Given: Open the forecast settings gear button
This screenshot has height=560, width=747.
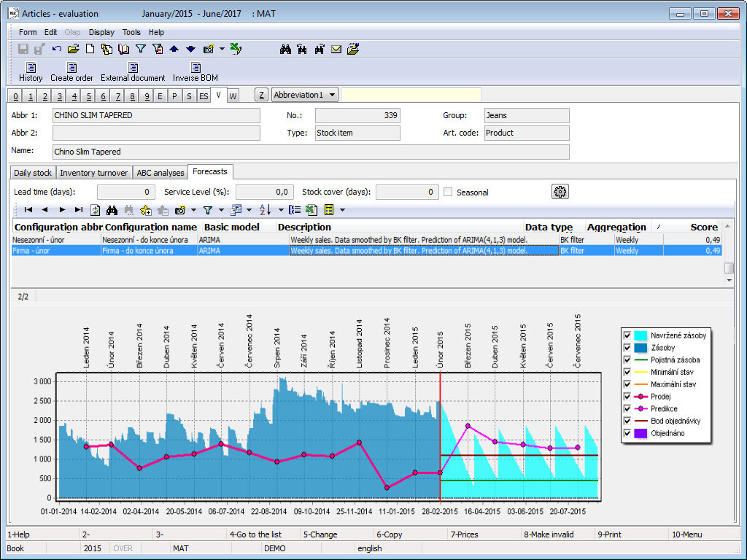Looking at the screenshot, I should pyautogui.click(x=560, y=192).
